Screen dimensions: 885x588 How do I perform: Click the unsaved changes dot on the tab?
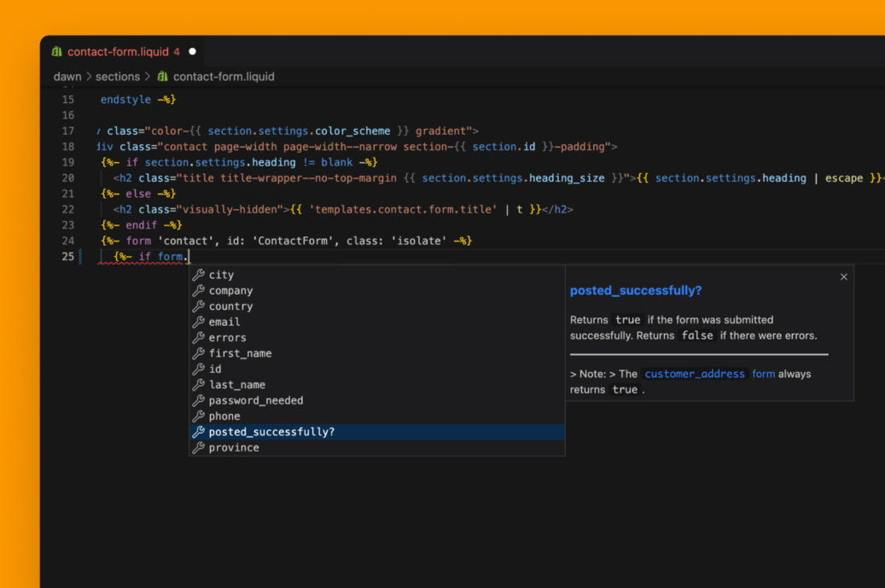pos(192,51)
